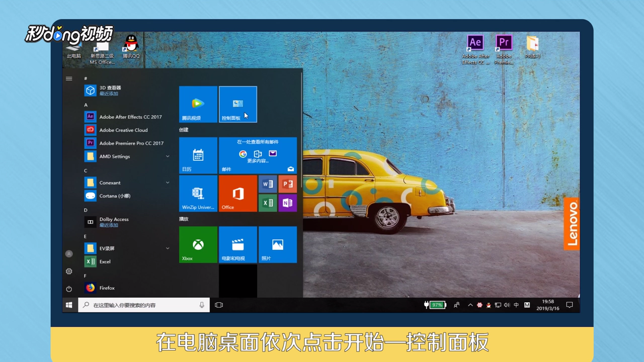Open Settings gear in Start sidebar
The width and height of the screenshot is (644, 362).
point(69,271)
